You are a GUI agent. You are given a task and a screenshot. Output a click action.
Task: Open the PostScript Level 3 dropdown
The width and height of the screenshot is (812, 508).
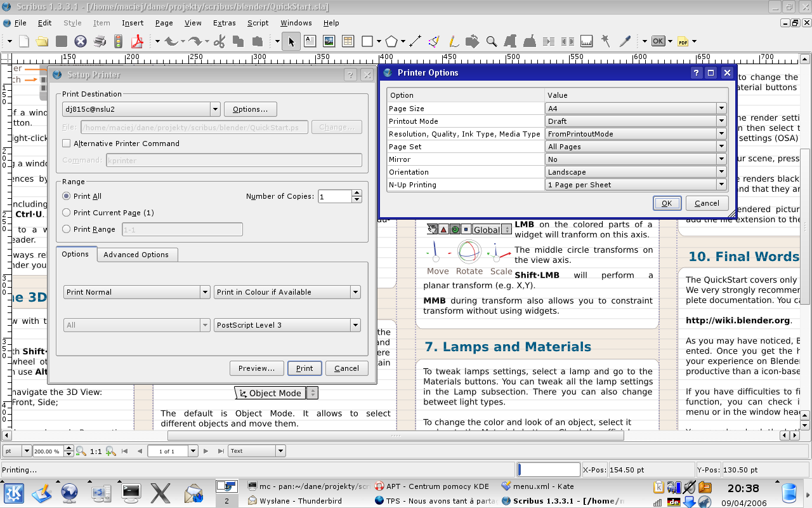[287, 325]
